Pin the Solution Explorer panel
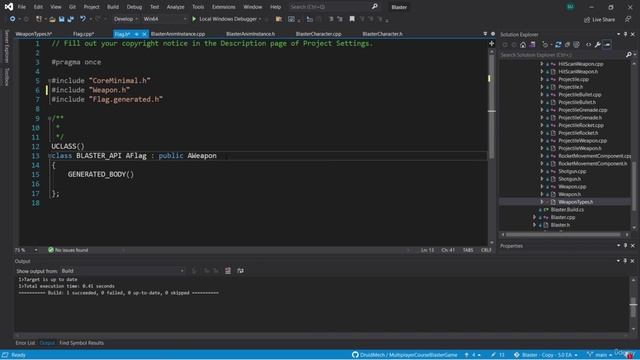This screenshot has height=360, width=640. (x=625, y=34)
